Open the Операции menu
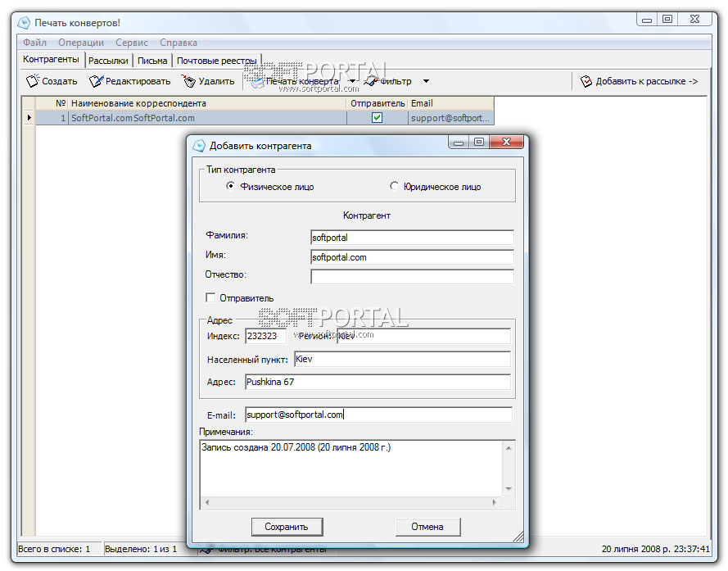Image resolution: width=728 pixels, height=571 pixels. [x=81, y=43]
